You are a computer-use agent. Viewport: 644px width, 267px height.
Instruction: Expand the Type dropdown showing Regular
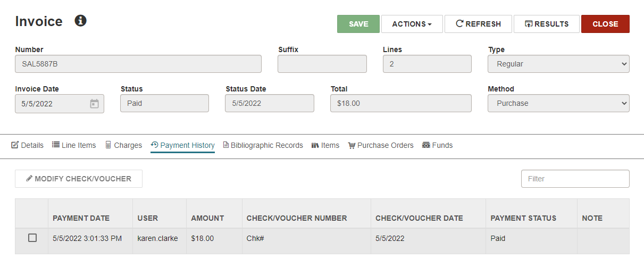pyautogui.click(x=558, y=64)
